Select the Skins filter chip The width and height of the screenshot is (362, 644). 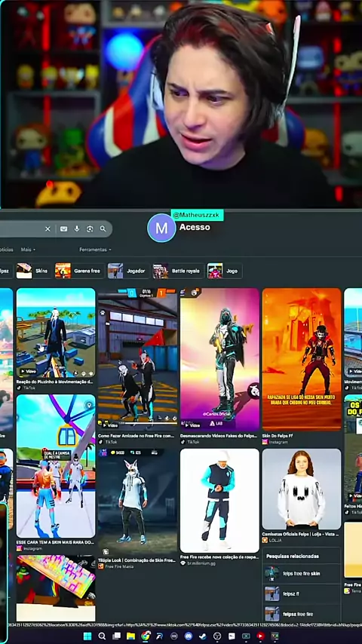(32, 271)
